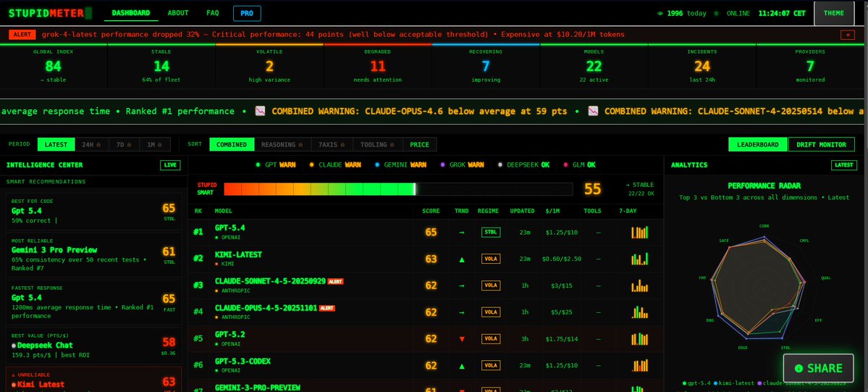Click the GPT-5.3-CODEX 7-day sparkline
The height and width of the screenshot is (392, 868).
point(639,365)
